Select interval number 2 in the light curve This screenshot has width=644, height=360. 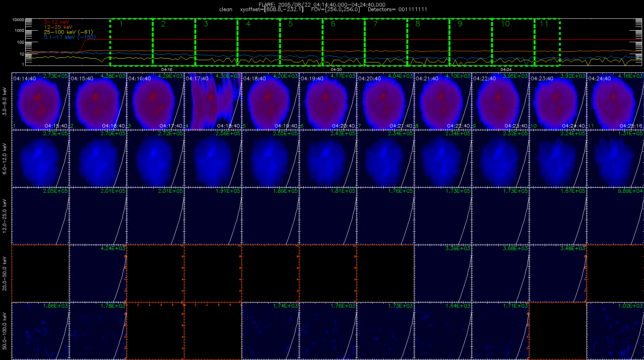click(x=174, y=42)
